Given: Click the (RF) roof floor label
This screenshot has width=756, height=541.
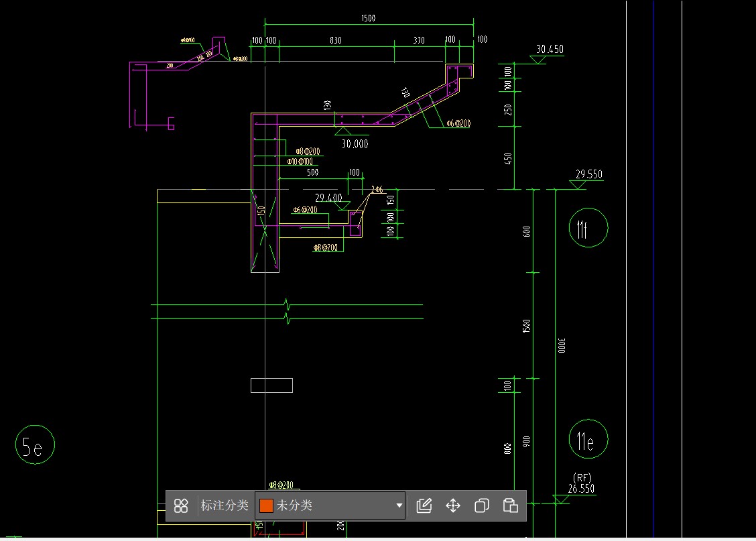Looking at the screenshot, I should [582, 478].
